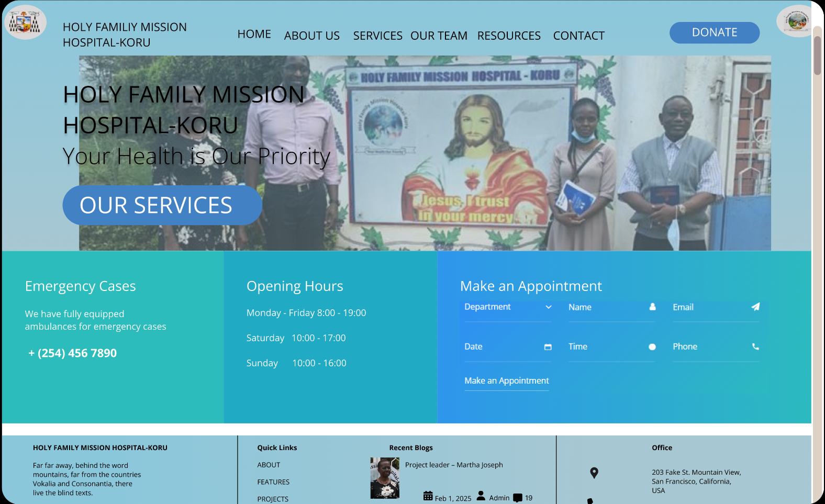
Task: Click the clock icon in Time field
Action: tap(652, 346)
